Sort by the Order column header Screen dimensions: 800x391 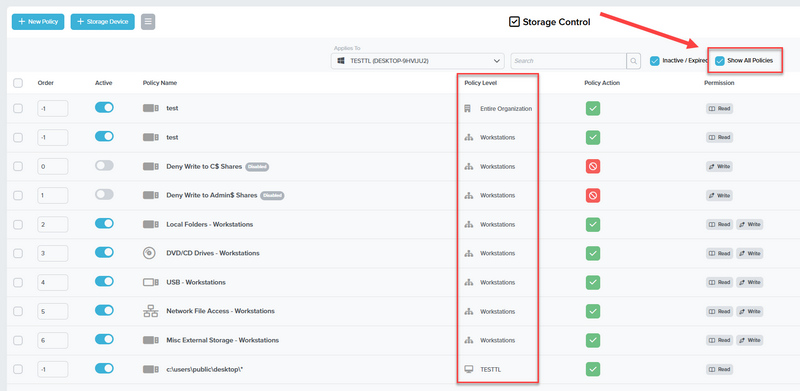[x=45, y=83]
